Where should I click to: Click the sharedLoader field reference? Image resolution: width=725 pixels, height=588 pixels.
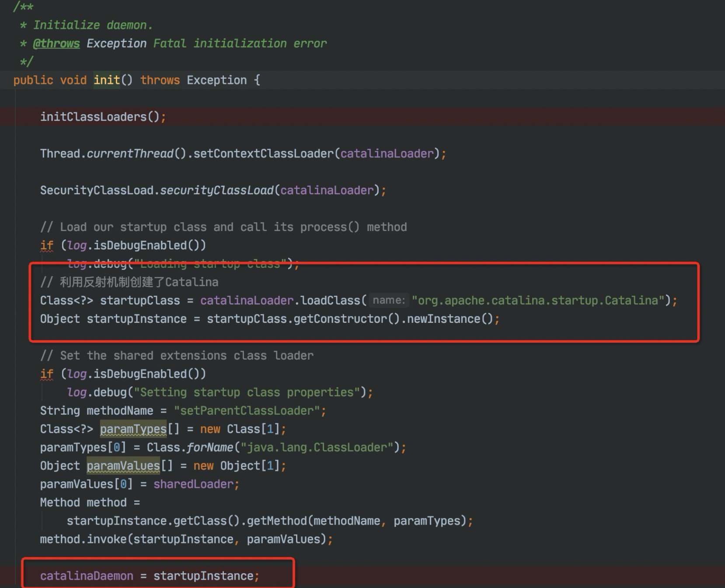[x=193, y=484]
